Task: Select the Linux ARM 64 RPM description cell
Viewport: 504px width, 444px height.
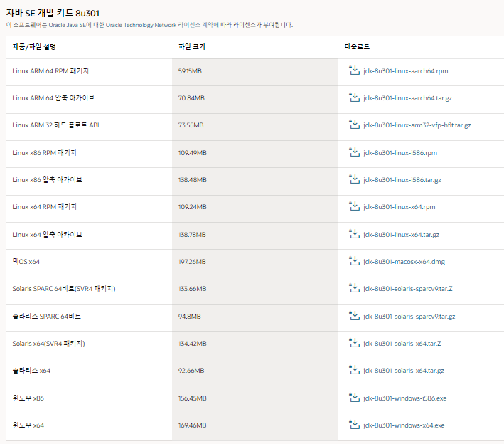Action: click(x=89, y=72)
